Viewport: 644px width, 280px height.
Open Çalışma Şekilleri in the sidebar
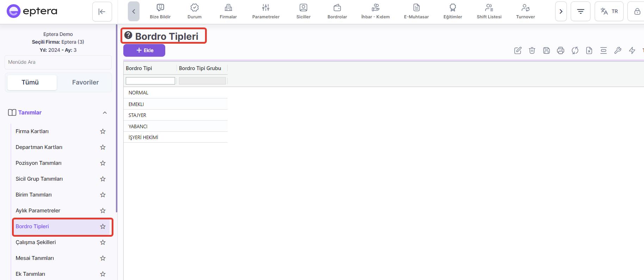pos(36,242)
